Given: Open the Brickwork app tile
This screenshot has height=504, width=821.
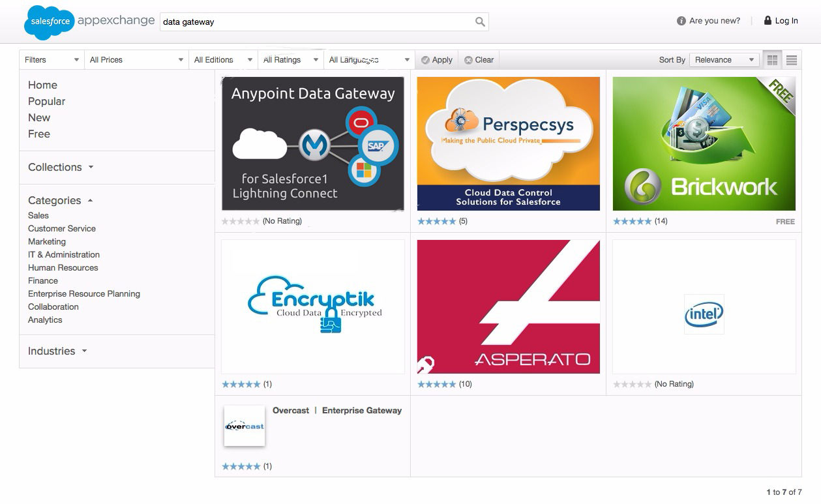Looking at the screenshot, I should 704,143.
